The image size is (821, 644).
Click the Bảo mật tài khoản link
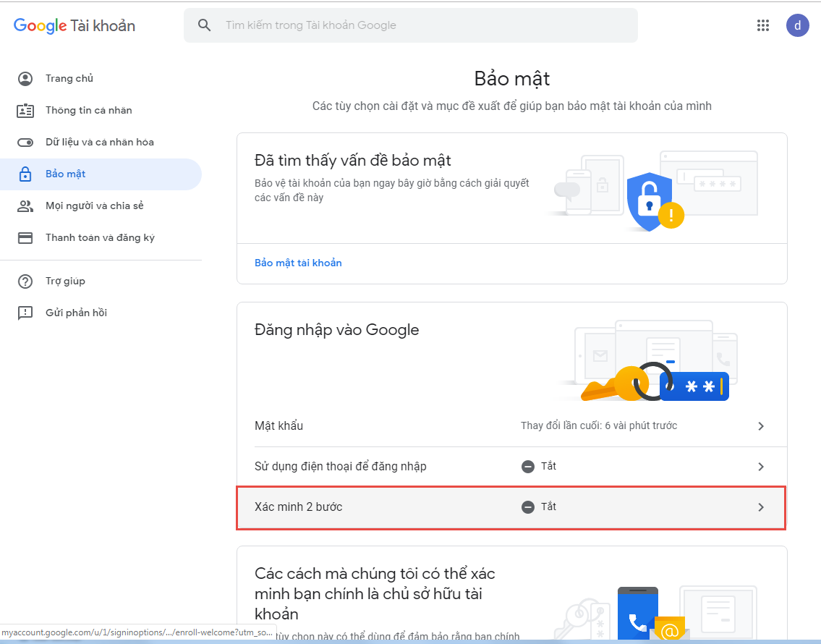[298, 263]
